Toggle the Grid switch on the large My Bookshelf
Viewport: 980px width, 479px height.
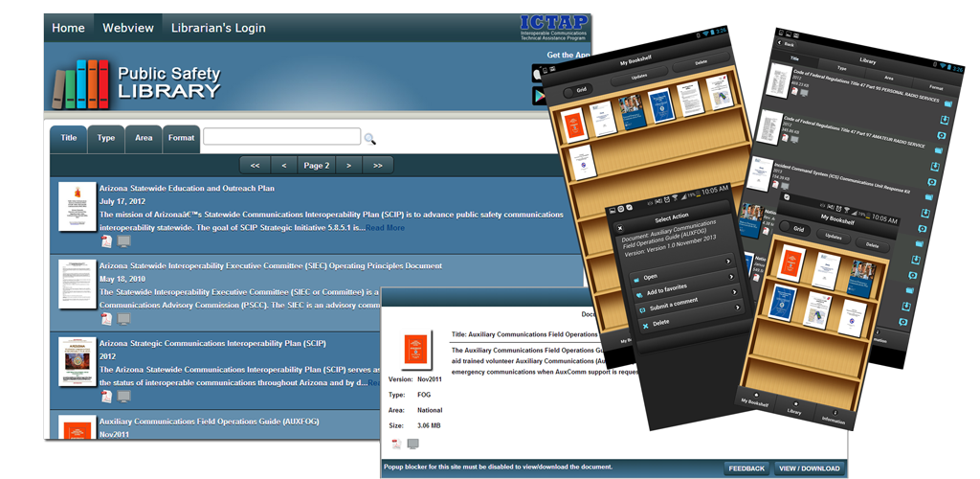580,91
